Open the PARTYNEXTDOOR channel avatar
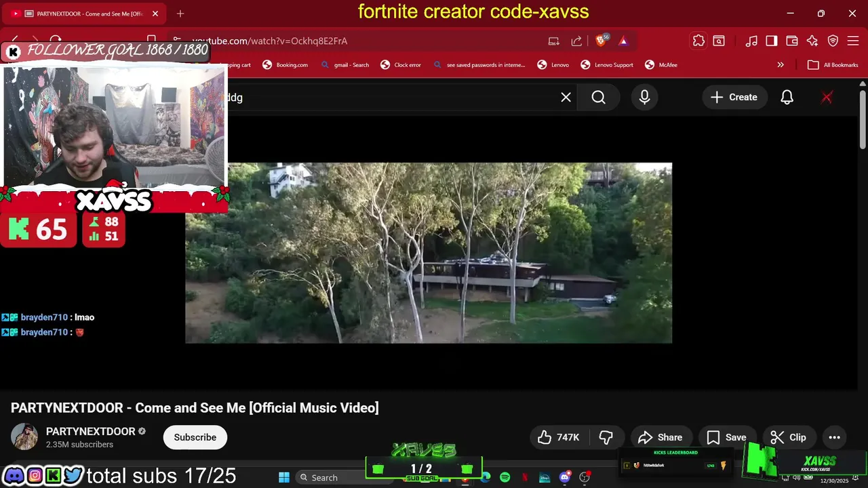This screenshot has height=488, width=868. (x=24, y=437)
